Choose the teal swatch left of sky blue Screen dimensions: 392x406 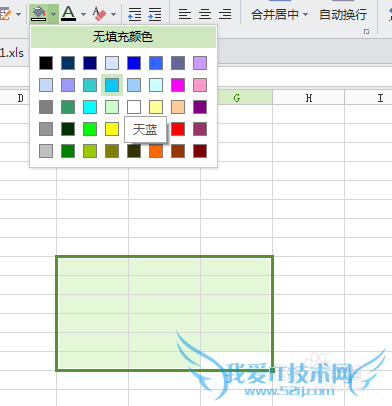(90, 85)
